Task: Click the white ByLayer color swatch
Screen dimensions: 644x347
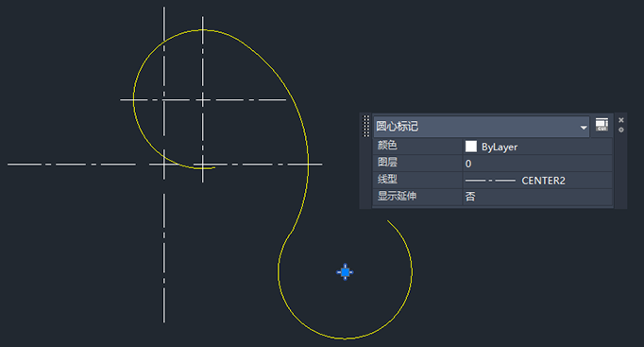Action: pos(470,147)
